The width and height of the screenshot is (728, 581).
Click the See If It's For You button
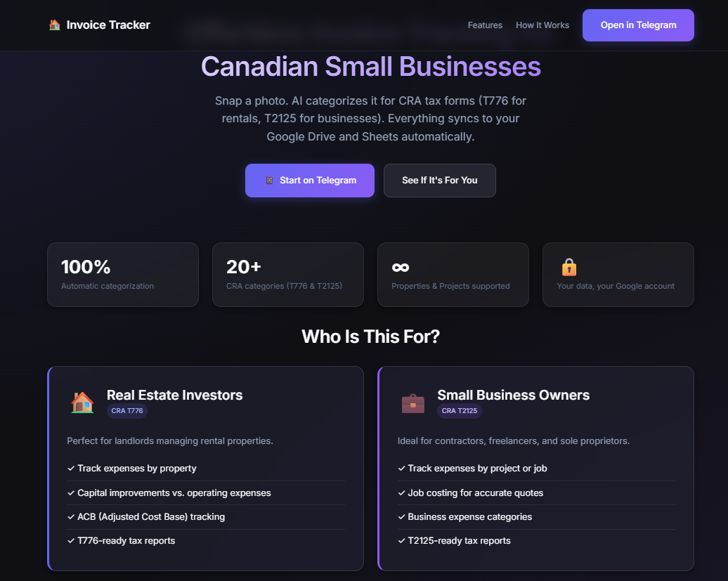(x=439, y=180)
